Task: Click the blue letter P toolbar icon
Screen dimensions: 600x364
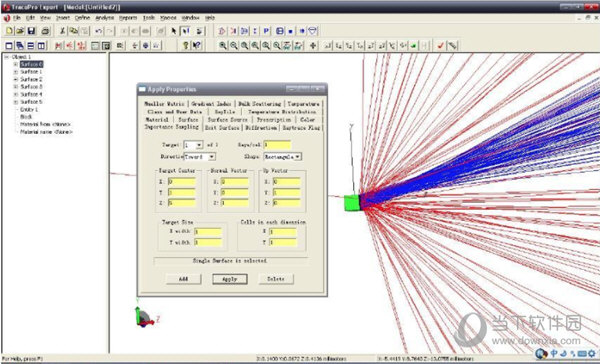Action: pos(267,31)
